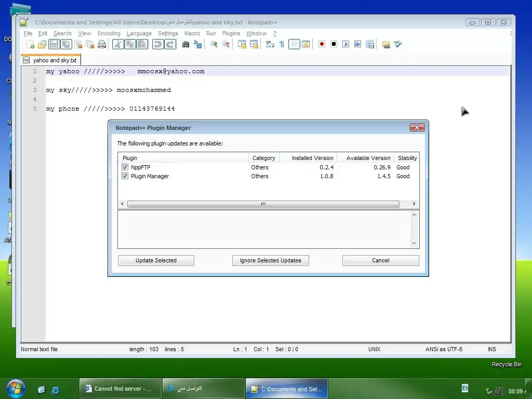532x399 pixels.
Task: Open the Cannot find server taskbar item
Action: (121, 389)
